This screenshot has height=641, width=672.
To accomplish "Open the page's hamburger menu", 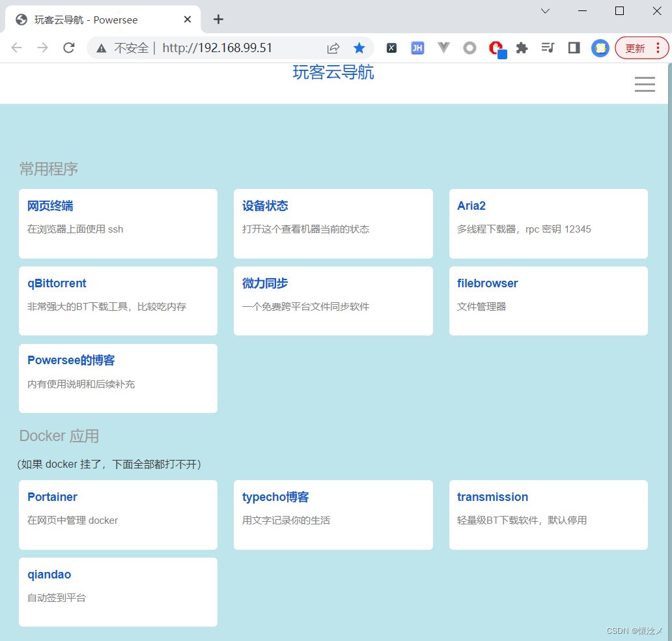I will pos(645,84).
